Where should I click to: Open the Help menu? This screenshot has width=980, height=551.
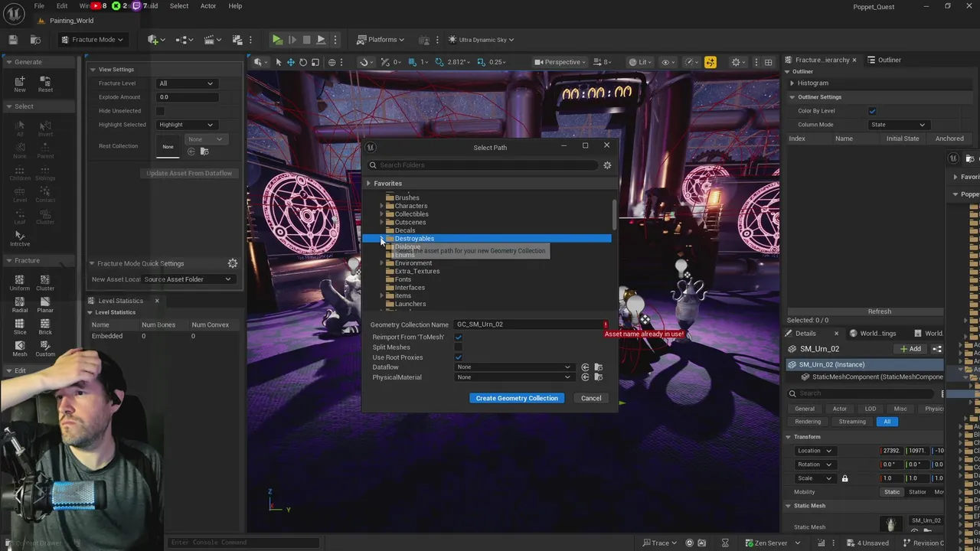235,6
